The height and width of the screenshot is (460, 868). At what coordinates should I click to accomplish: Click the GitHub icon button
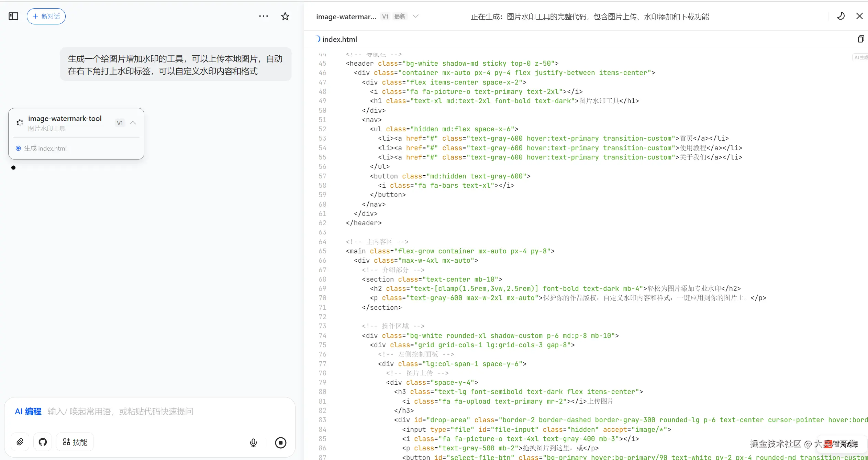[x=43, y=442]
